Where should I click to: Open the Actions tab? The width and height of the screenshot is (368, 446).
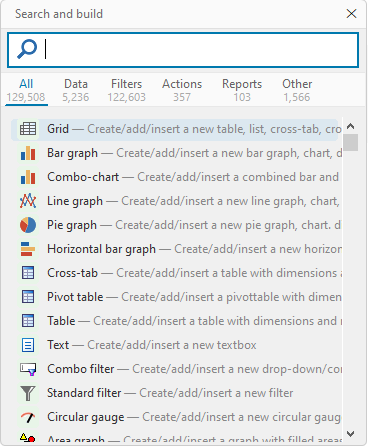(x=182, y=90)
